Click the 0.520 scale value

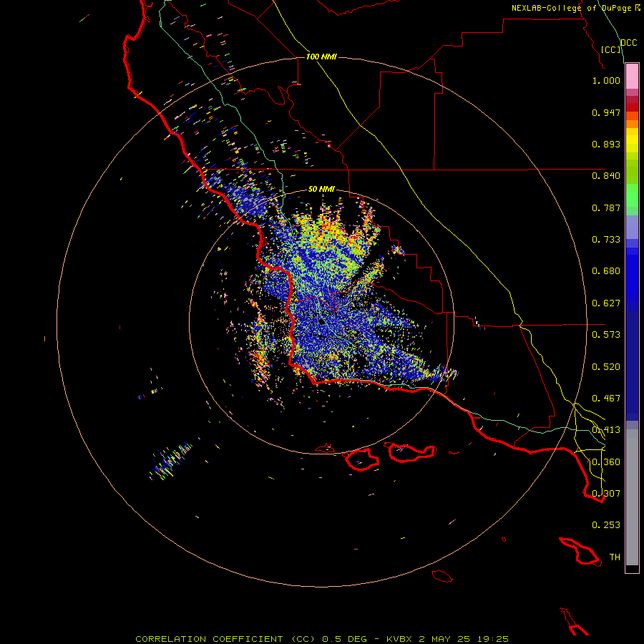pyautogui.click(x=606, y=367)
